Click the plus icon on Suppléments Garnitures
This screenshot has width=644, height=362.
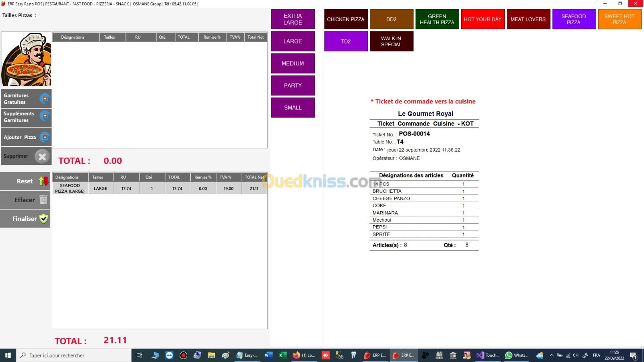45,116
